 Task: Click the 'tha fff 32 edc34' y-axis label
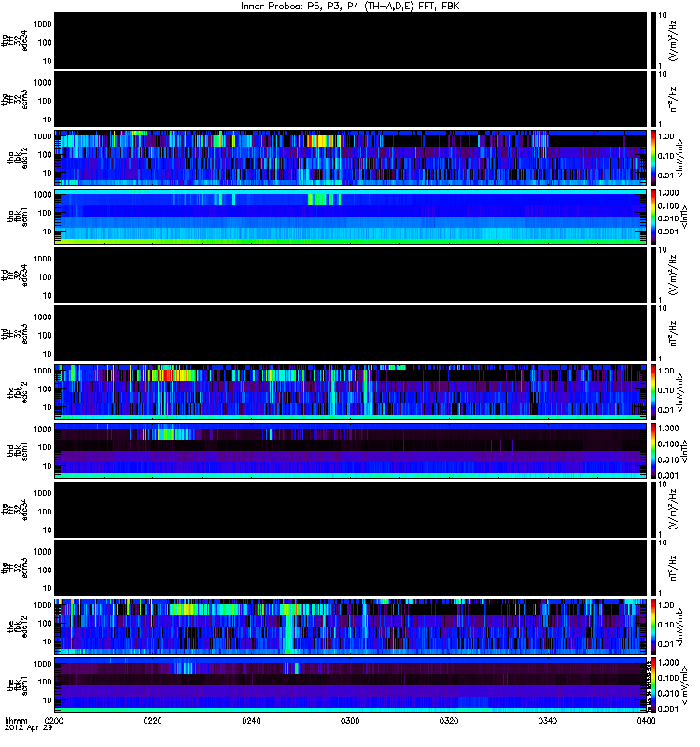pos(14,40)
